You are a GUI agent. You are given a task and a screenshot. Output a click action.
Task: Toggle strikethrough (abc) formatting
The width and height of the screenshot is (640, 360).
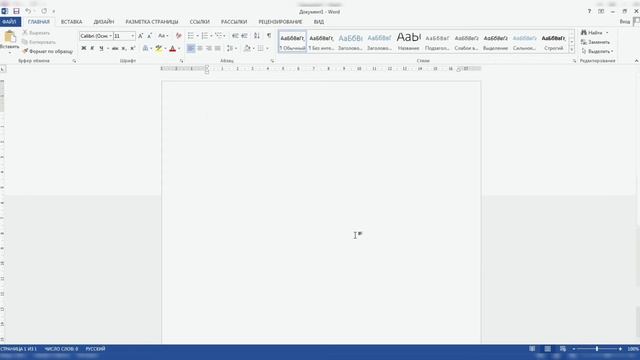[x=115, y=48]
